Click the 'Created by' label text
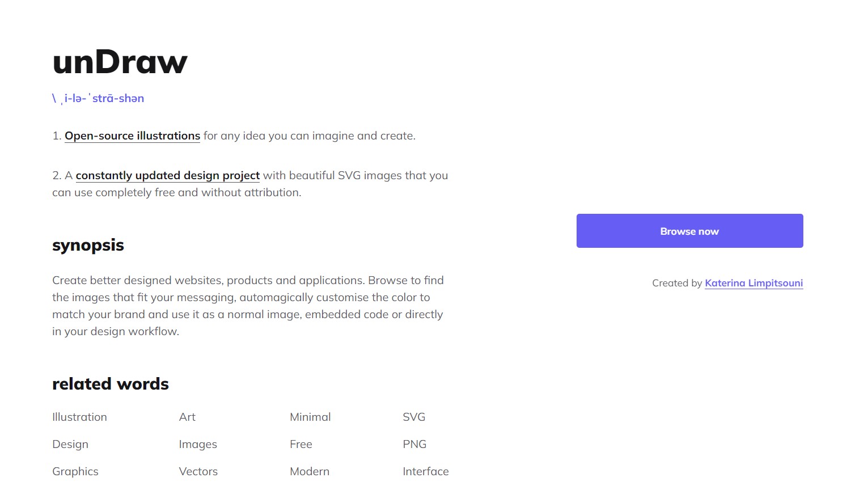Viewport: 868px width, 503px height. (x=677, y=283)
